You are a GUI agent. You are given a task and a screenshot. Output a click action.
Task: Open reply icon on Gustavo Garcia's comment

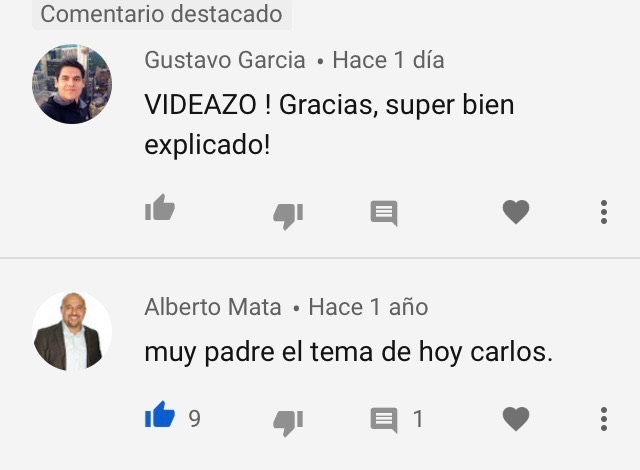[x=384, y=213]
